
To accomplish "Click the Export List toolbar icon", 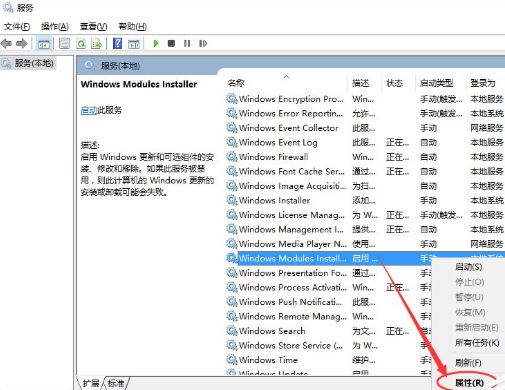I will (x=96, y=43).
